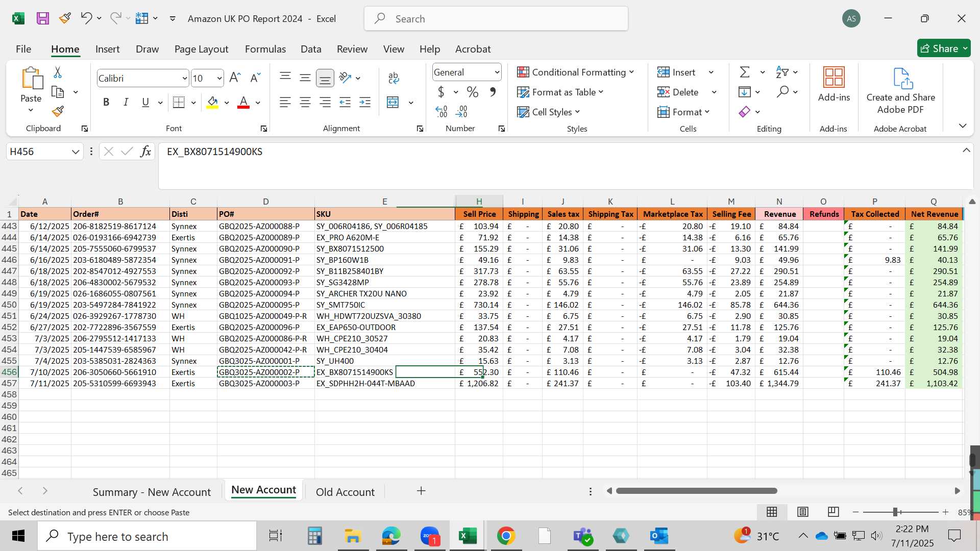Click the AS account avatar
Image resolution: width=980 pixels, height=551 pixels.
(x=851, y=19)
